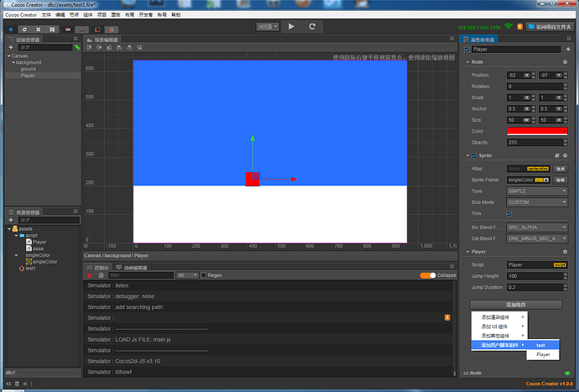
Task: Uncheck the Sprite component checkbox
Action: (x=474, y=155)
